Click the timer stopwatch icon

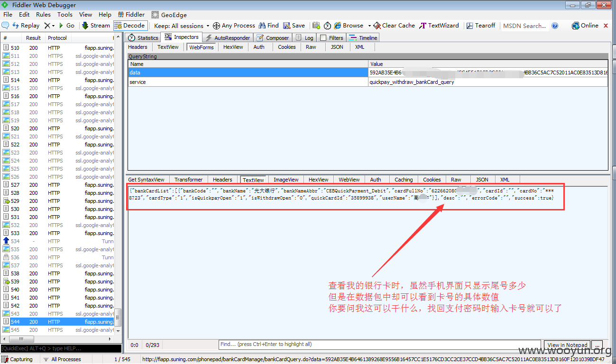coord(327,26)
